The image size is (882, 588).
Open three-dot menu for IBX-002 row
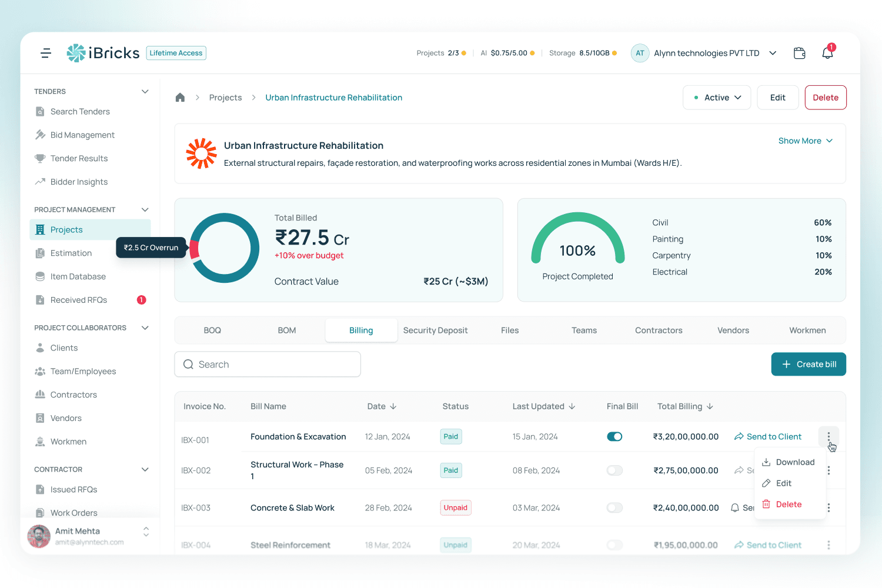tap(828, 470)
